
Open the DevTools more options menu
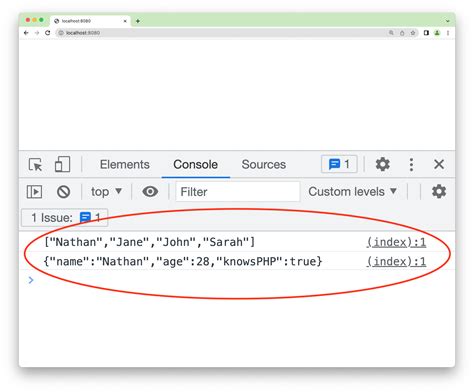point(411,165)
